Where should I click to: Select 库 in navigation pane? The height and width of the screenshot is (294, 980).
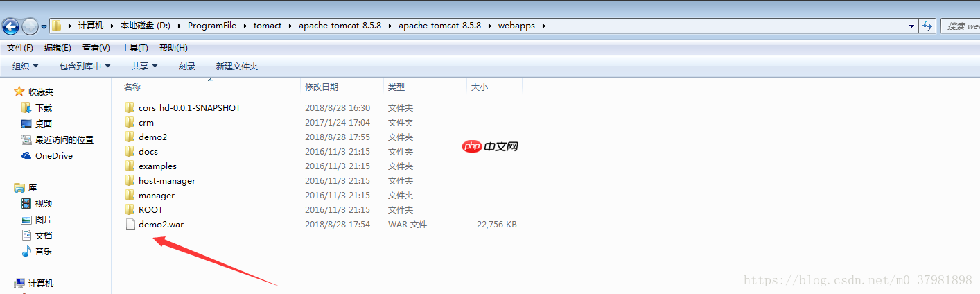33,188
